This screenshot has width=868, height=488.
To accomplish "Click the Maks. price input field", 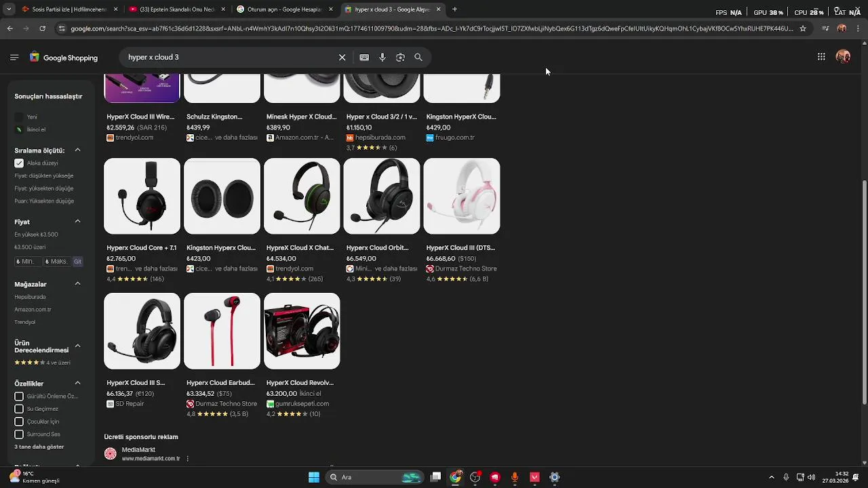I will tap(57, 262).
